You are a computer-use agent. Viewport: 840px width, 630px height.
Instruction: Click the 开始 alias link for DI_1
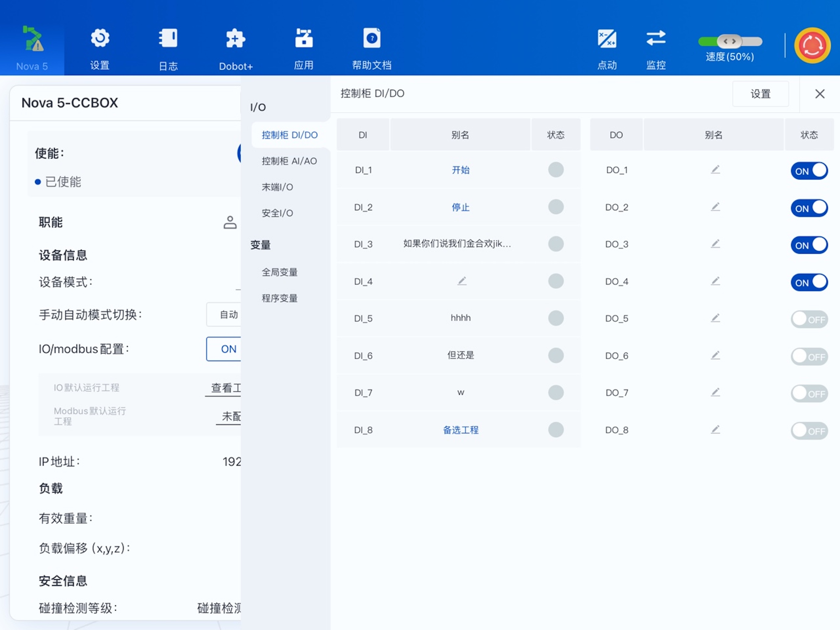(461, 170)
